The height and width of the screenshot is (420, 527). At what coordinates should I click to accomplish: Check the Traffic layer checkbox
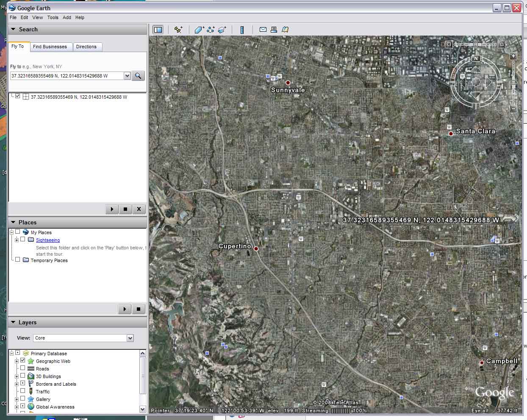pyautogui.click(x=23, y=391)
